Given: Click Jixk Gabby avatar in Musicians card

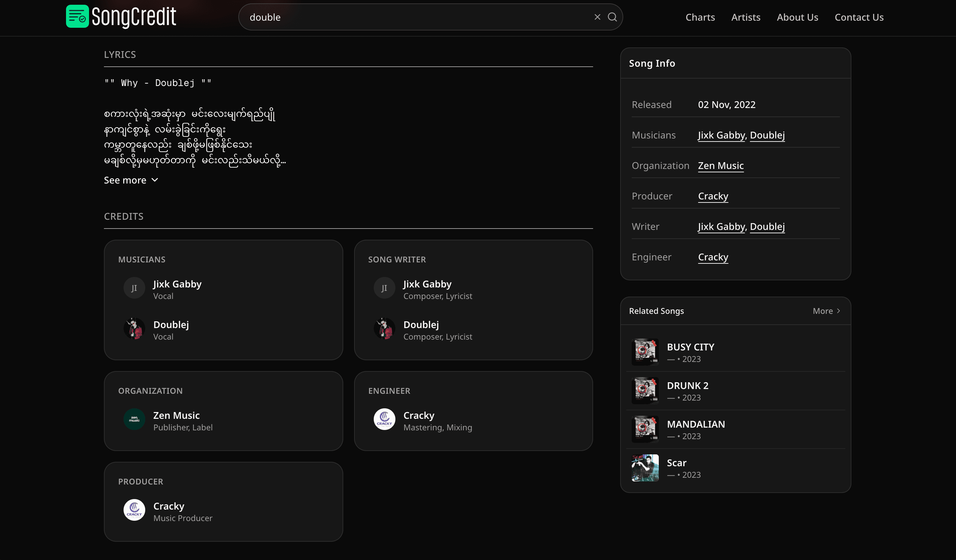Looking at the screenshot, I should (x=134, y=288).
